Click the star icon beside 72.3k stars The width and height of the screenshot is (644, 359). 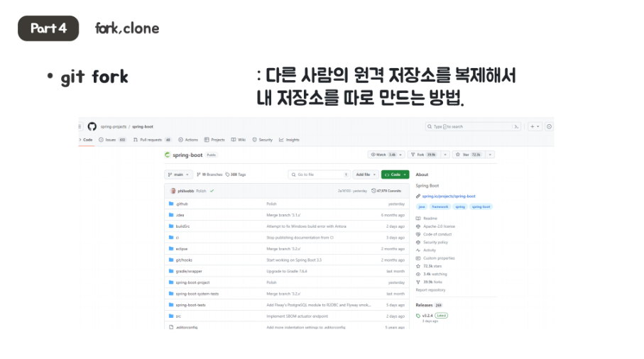pyautogui.click(x=418, y=266)
